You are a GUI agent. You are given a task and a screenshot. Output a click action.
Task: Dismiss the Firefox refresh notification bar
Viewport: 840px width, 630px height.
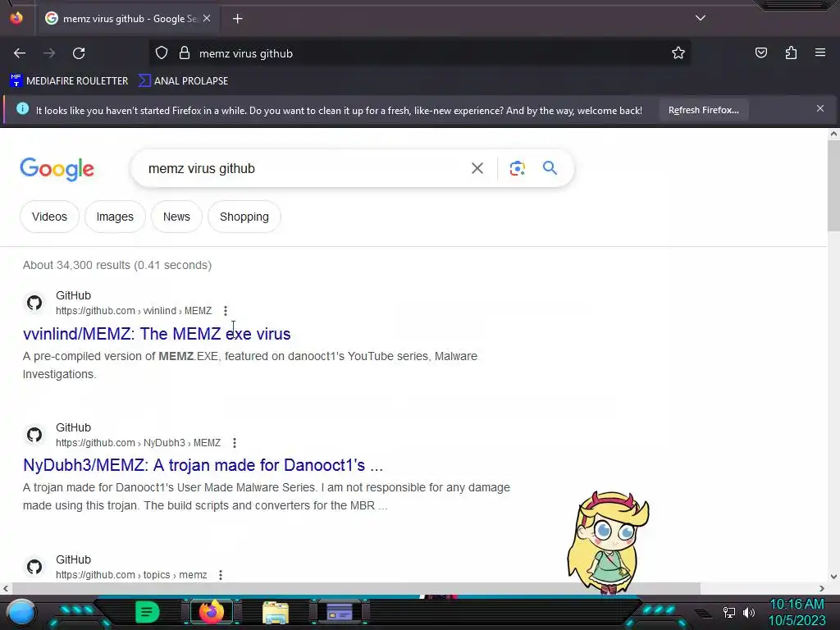pyautogui.click(x=819, y=109)
